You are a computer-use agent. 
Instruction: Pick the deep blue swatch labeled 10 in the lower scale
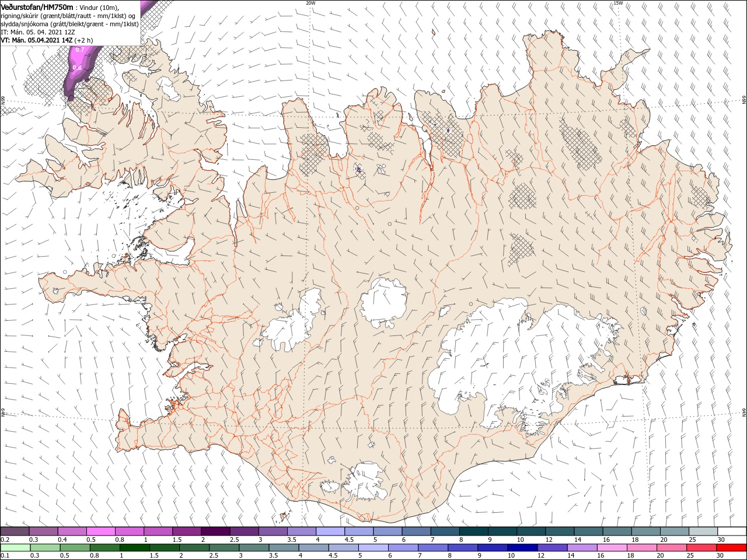click(x=522, y=548)
